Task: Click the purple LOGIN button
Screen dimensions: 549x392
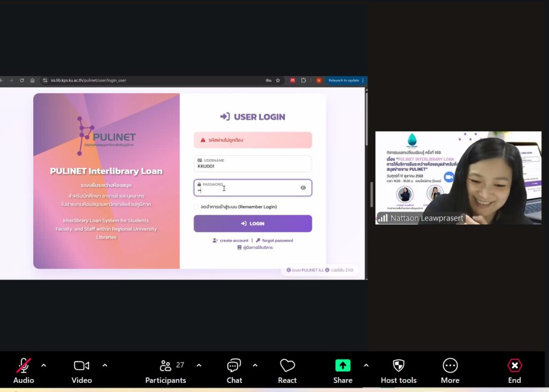Action: point(253,224)
